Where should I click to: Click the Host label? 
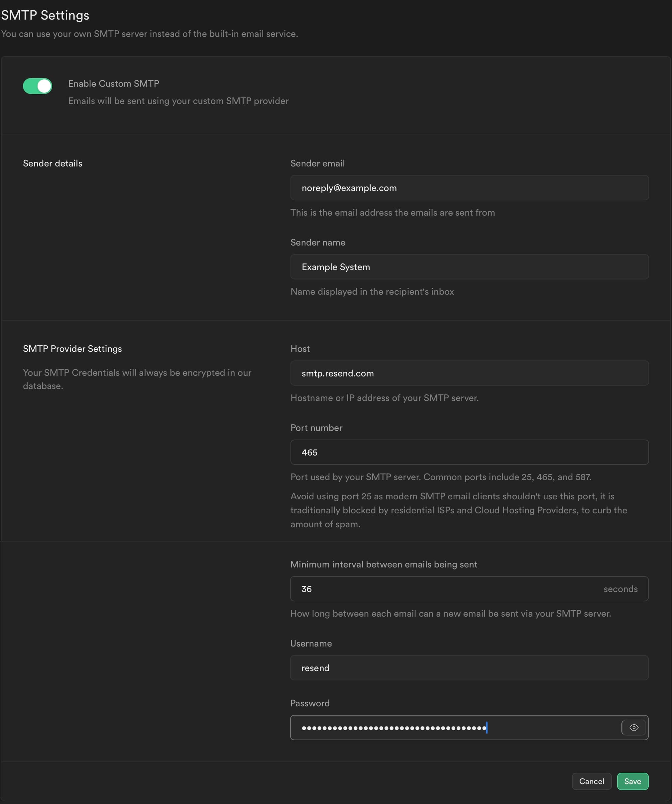pyautogui.click(x=300, y=349)
